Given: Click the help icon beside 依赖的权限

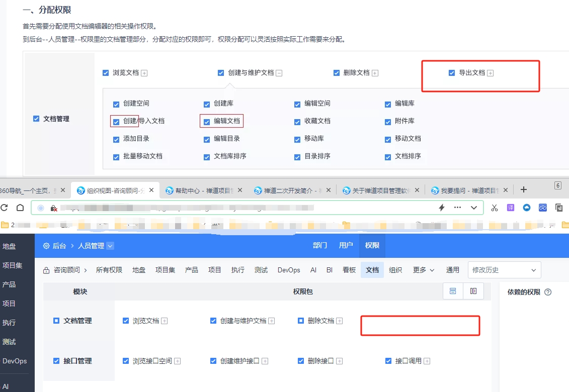Looking at the screenshot, I should coord(548,292).
